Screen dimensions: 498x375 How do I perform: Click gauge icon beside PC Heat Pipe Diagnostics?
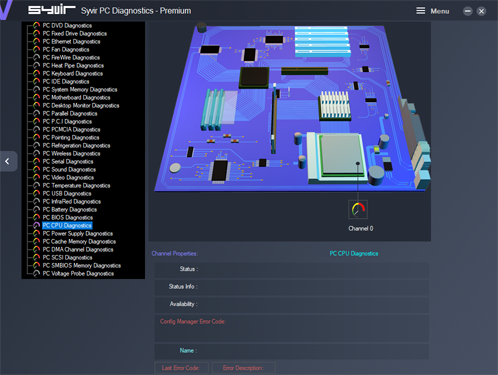(36, 65)
